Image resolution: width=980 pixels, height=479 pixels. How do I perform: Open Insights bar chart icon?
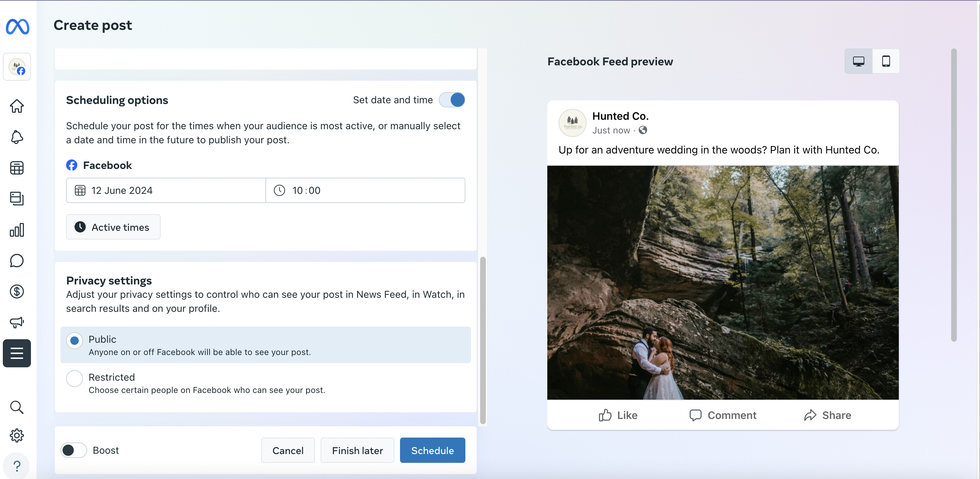tap(17, 230)
